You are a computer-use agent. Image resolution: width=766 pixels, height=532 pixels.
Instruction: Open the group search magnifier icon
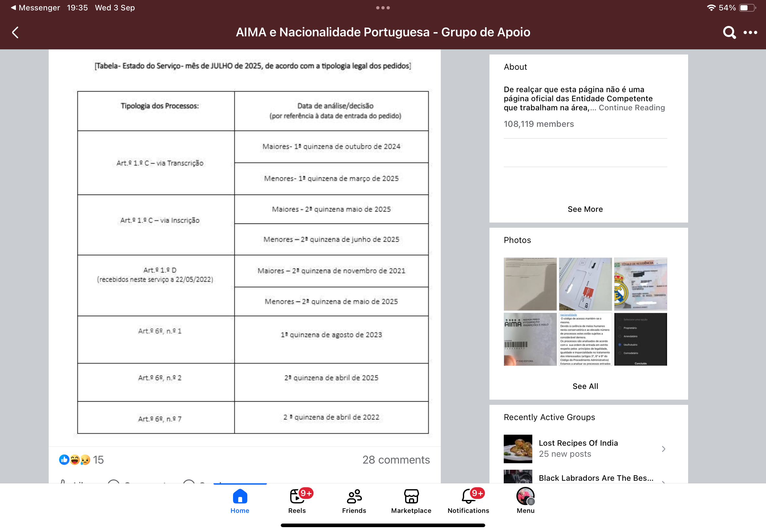(729, 32)
